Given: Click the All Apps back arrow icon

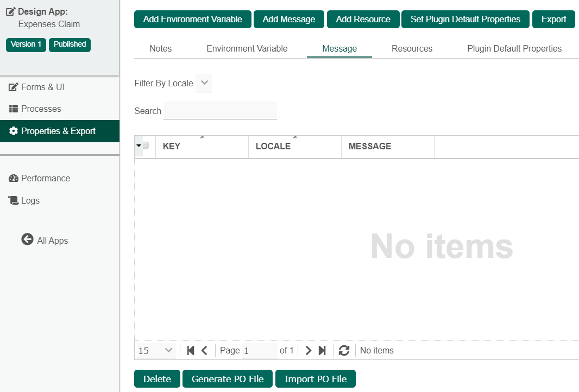Looking at the screenshot, I should pos(27,239).
